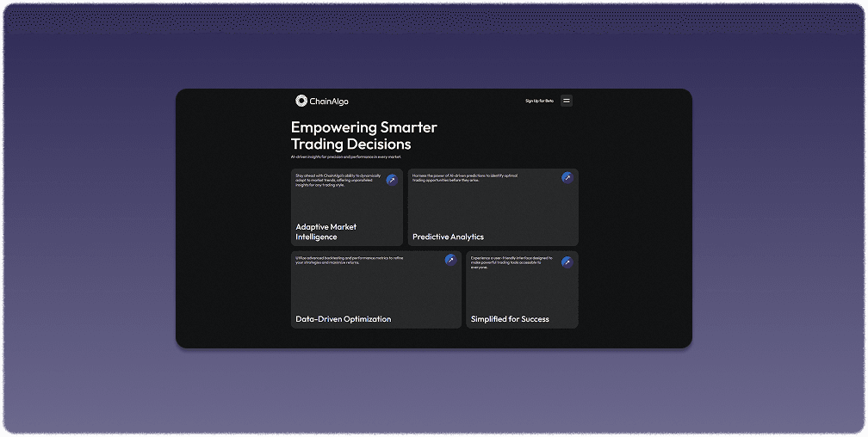Click the 'Stay ahead with ChainAlgo's' description text
868x437 pixels.
[338, 181]
